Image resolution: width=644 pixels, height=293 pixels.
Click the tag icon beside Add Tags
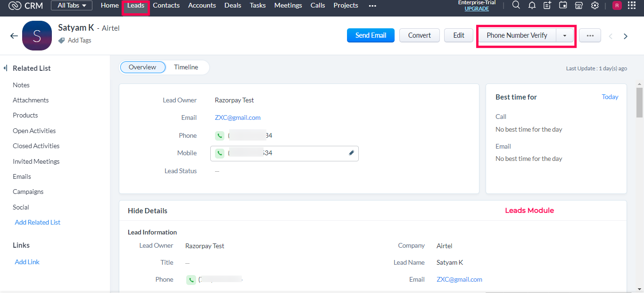coord(61,41)
